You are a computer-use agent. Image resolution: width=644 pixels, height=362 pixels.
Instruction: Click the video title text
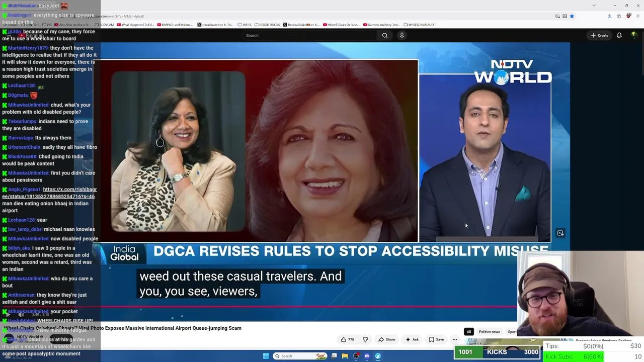123,328
